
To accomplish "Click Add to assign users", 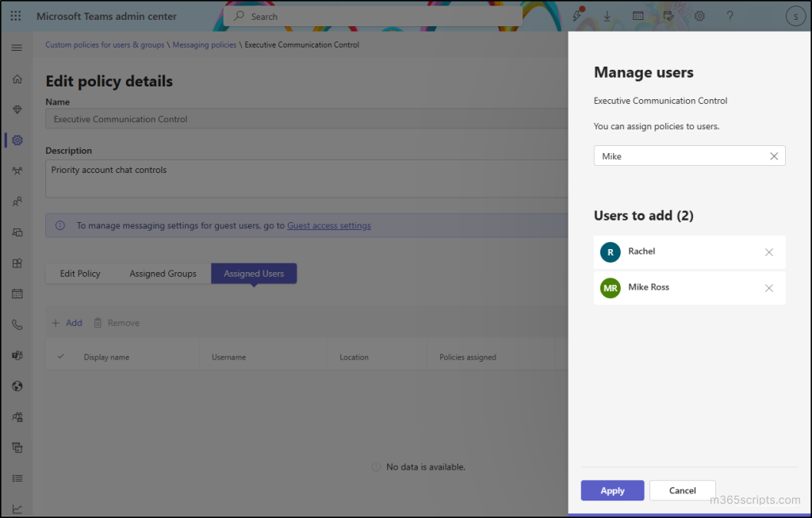I will 67,323.
